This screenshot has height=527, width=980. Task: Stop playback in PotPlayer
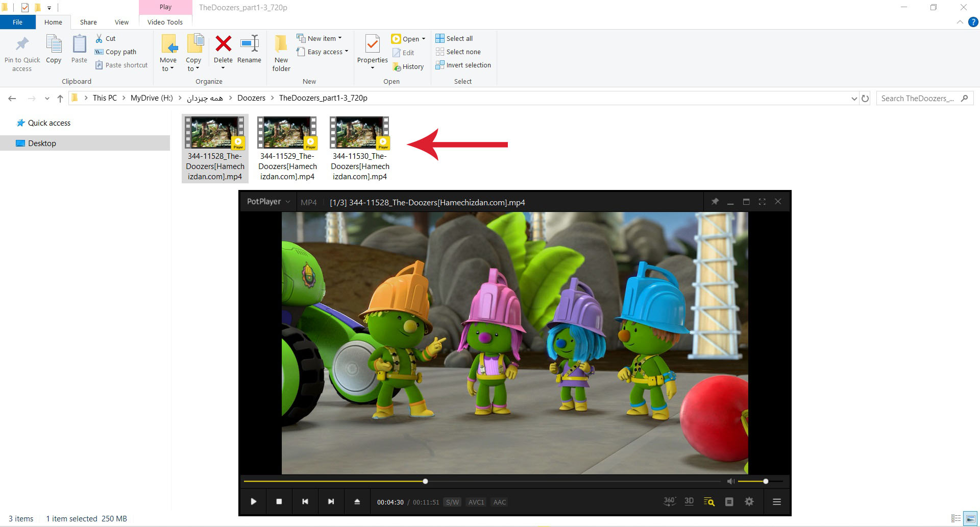tap(279, 501)
